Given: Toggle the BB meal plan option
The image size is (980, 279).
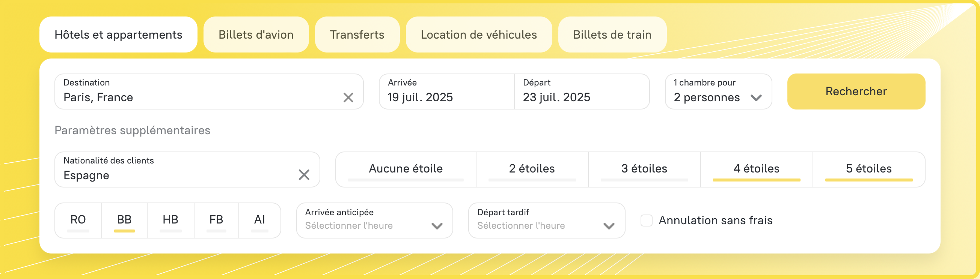Looking at the screenshot, I should (124, 220).
